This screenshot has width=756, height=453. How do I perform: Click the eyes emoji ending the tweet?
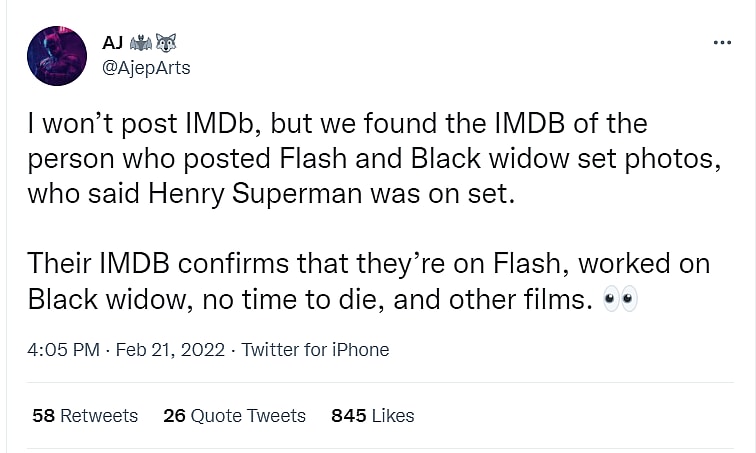point(621,299)
